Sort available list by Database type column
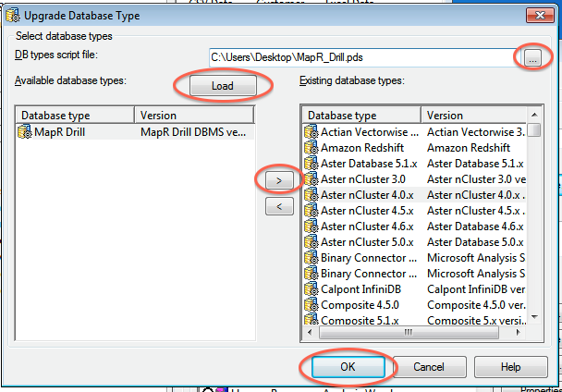This screenshot has width=562, height=392. (x=76, y=116)
